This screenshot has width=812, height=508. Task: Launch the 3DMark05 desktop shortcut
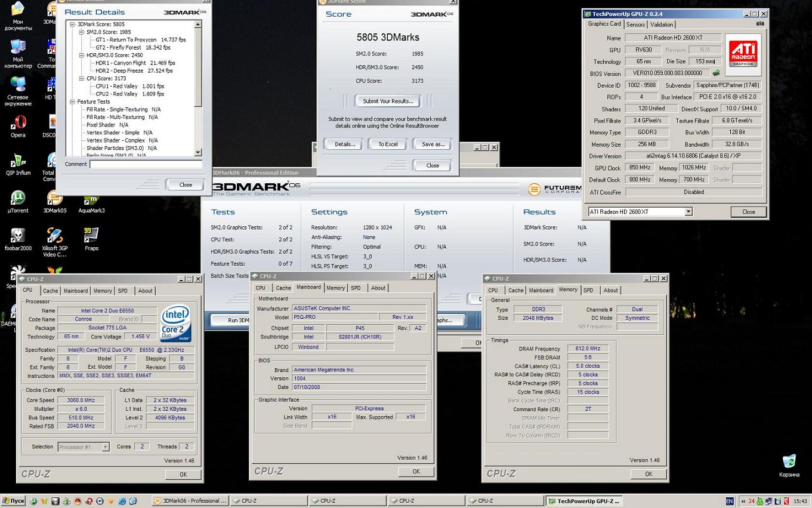point(54,202)
